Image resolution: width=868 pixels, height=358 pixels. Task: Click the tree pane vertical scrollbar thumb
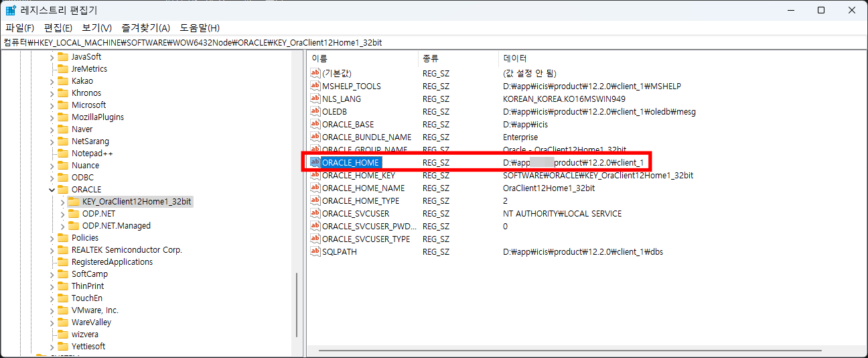[x=297, y=306]
